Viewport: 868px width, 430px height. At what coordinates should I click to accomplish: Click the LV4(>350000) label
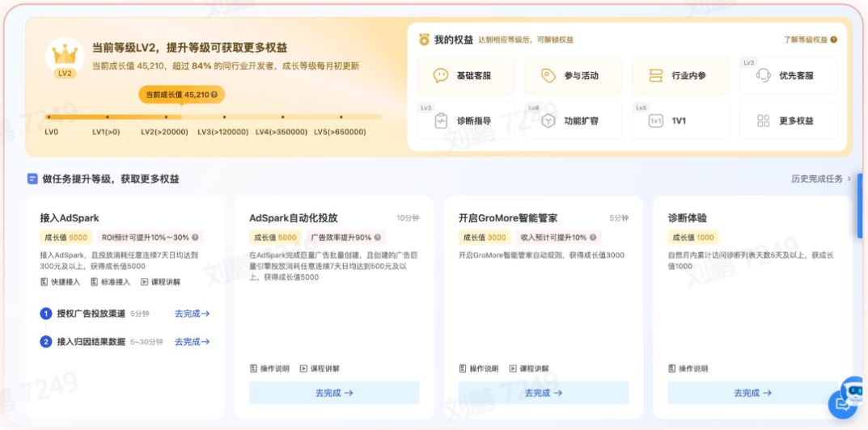(x=282, y=133)
